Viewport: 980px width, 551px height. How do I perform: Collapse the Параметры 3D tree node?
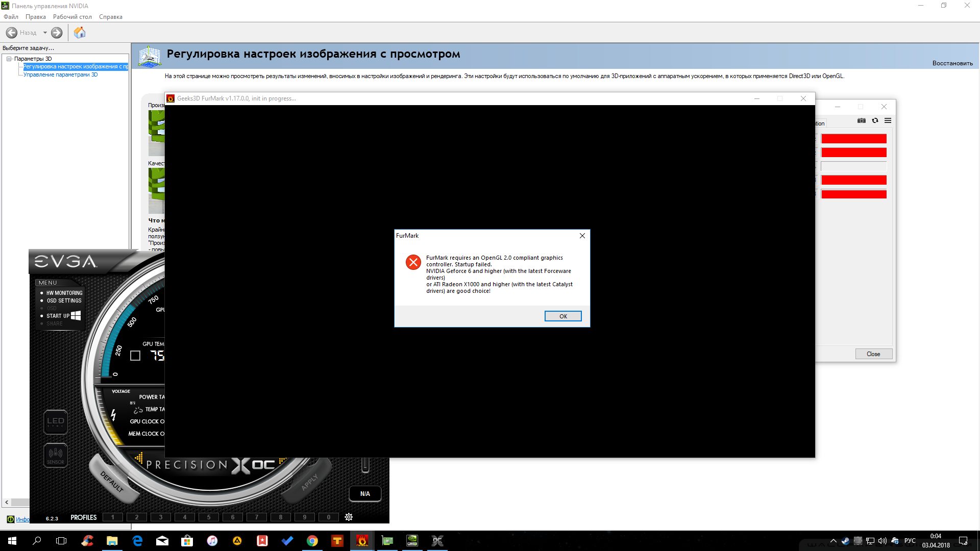click(9, 59)
